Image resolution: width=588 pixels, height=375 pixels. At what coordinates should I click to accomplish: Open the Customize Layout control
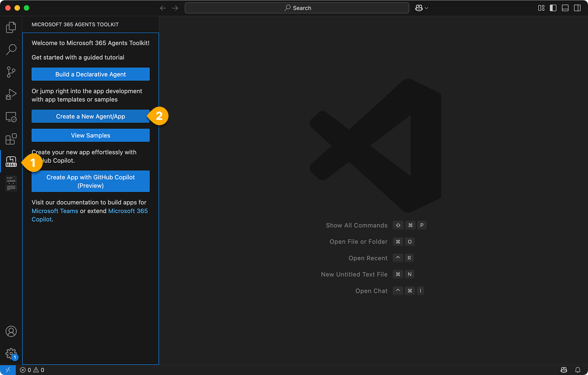click(x=541, y=8)
